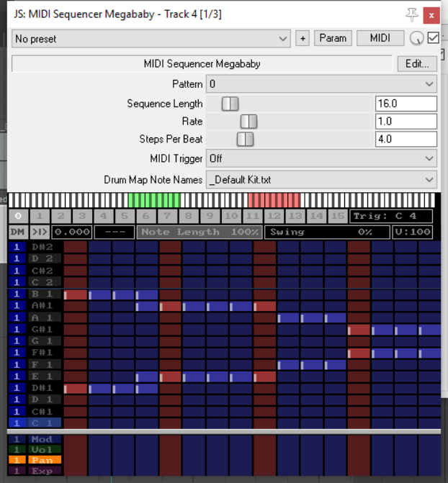
Task: Click the V:100 velocity box
Action: 412,232
